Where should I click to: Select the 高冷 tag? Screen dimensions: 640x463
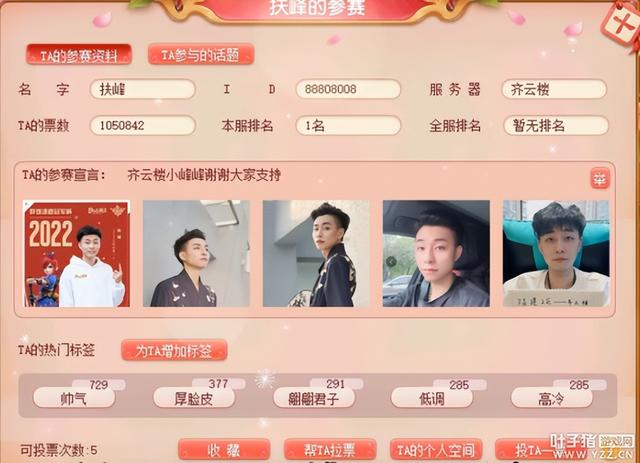tap(551, 398)
